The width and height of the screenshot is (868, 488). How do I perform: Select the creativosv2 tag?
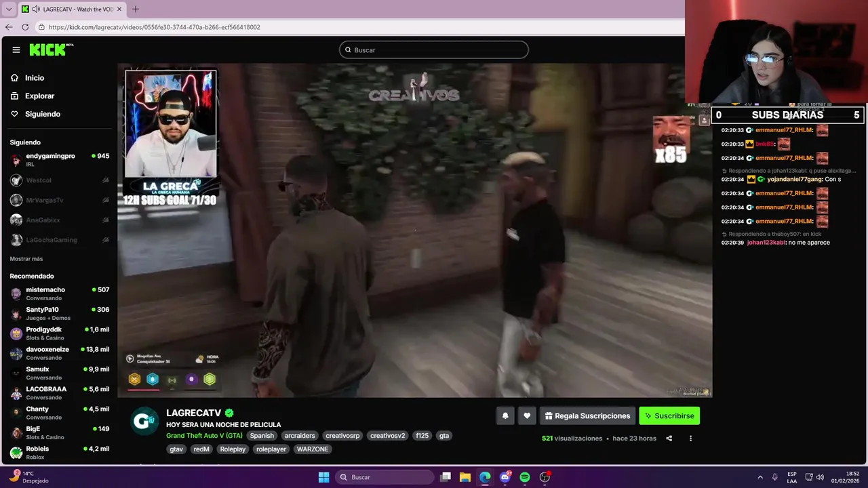click(x=387, y=436)
